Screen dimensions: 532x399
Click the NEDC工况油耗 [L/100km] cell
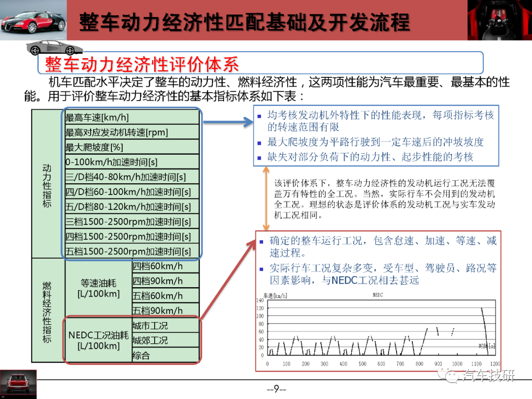tap(99, 340)
